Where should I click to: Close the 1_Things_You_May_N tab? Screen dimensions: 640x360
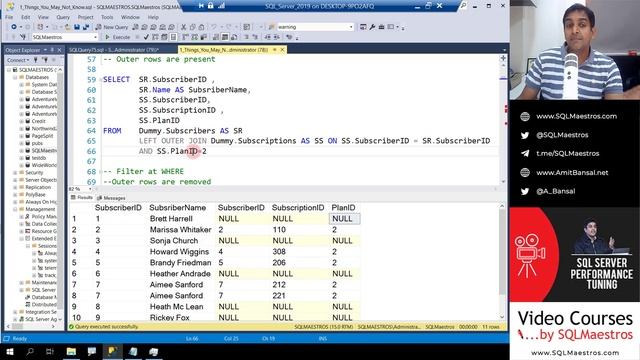click(x=282, y=50)
